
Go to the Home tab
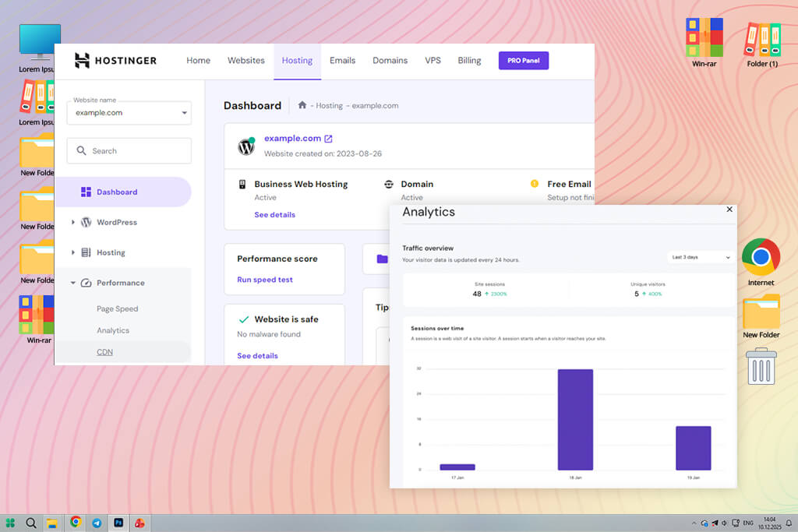pyautogui.click(x=199, y=60)
